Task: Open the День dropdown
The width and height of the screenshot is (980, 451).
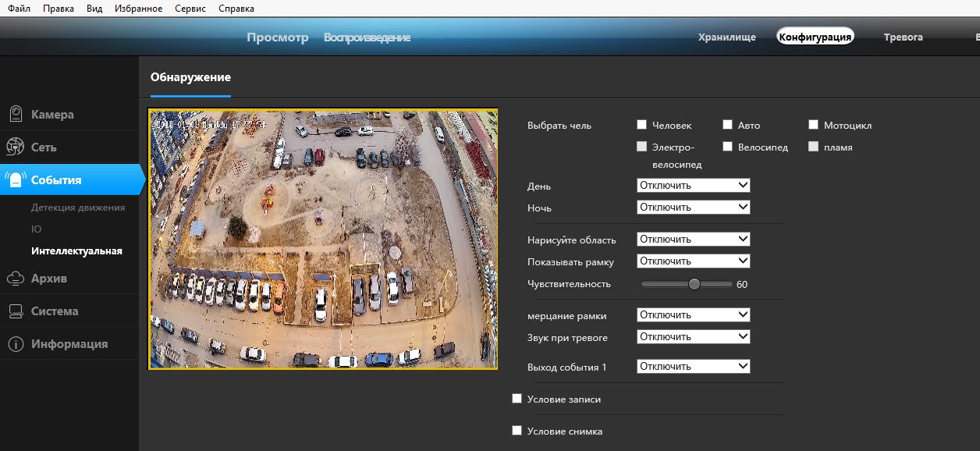Action: coord(693,186)
